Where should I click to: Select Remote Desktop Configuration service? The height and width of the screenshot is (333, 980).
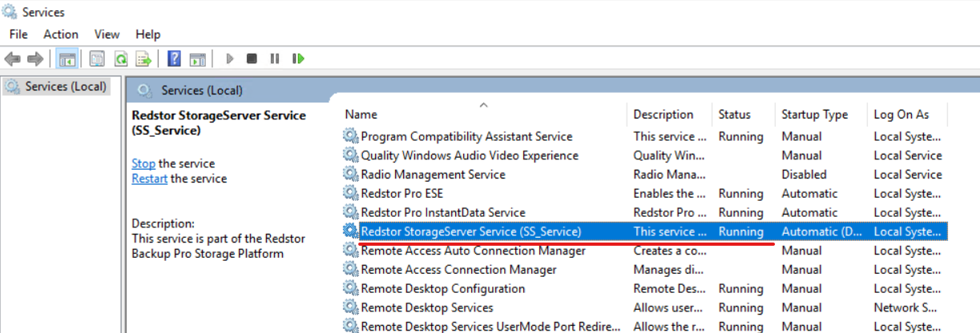click(x=443, y=288)
